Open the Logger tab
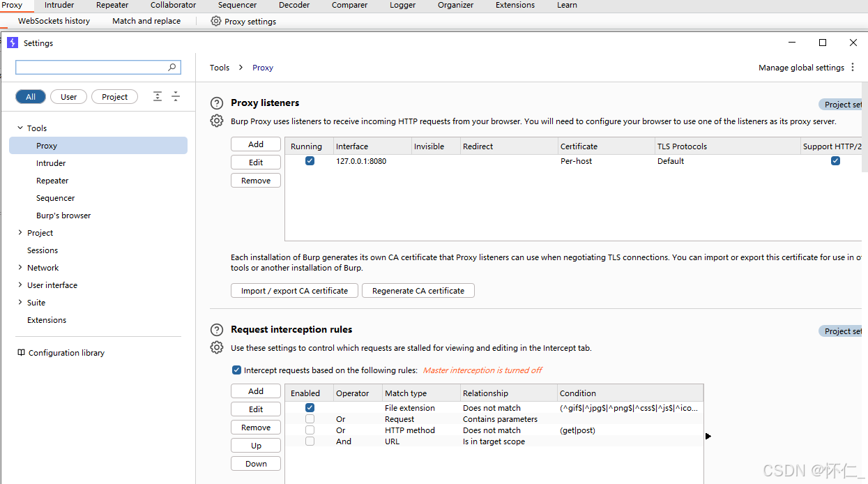Image resolution: width=868 pixels, height=484 pixels. tap(402, 5)
